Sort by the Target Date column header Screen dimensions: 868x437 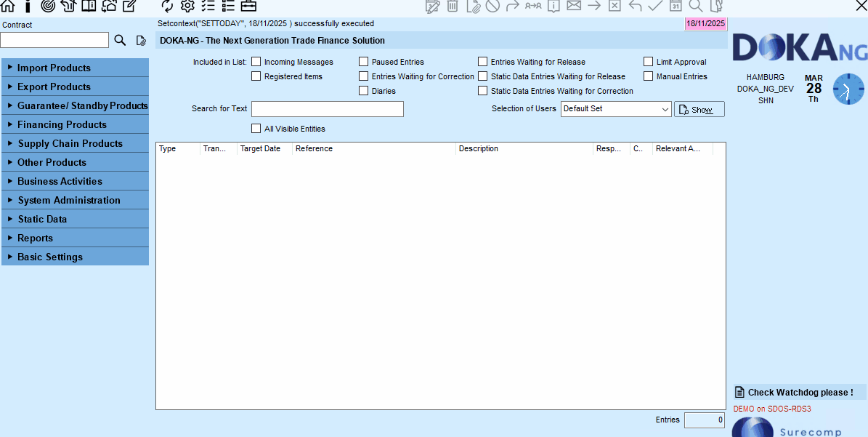(x=264, y=148)
